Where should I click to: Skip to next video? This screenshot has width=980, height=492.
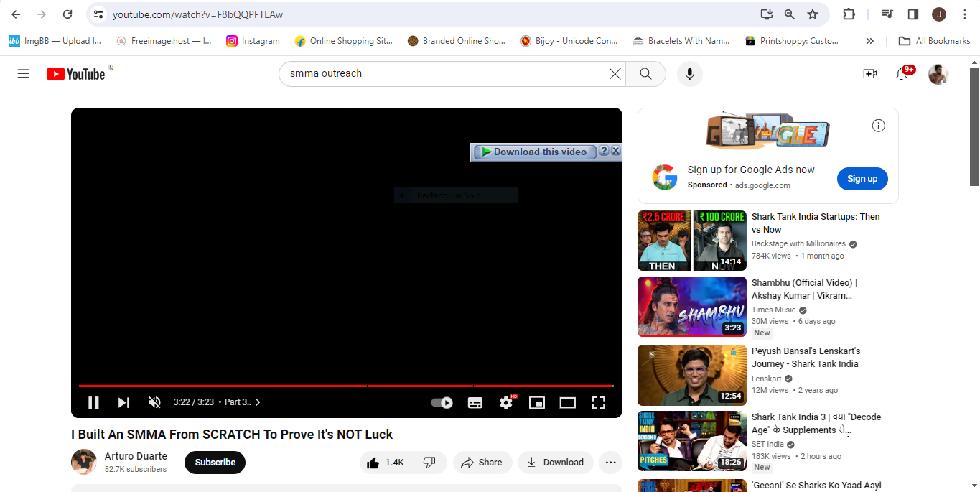(123, 402)
